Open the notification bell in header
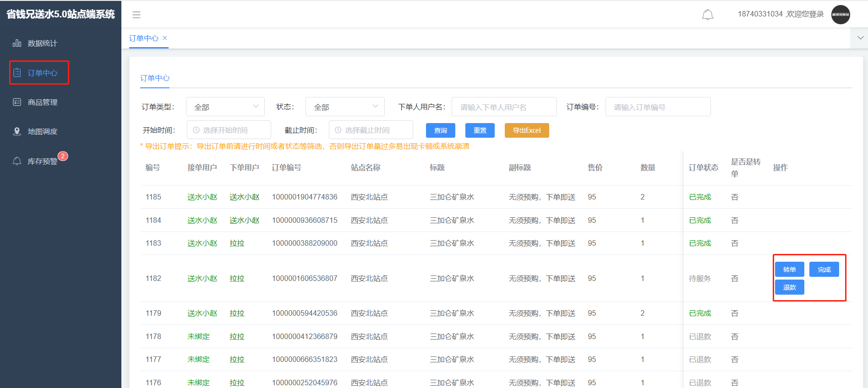 pos(707,15)
